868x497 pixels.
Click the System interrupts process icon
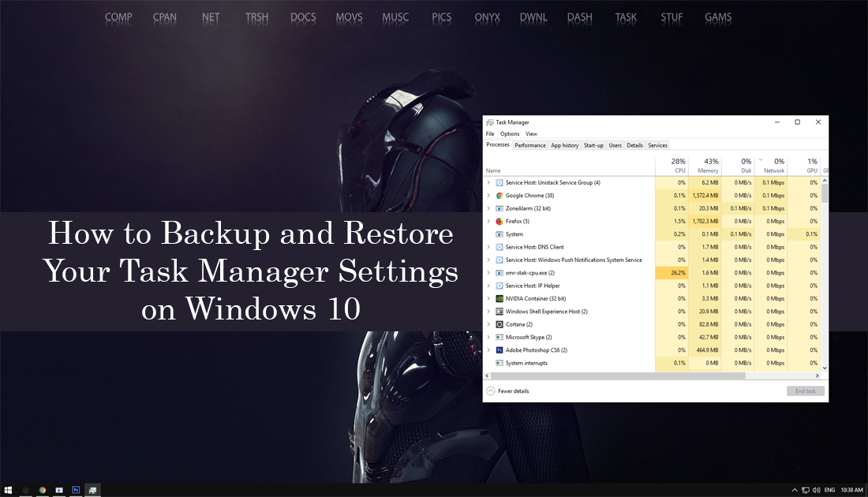(499, 363)
